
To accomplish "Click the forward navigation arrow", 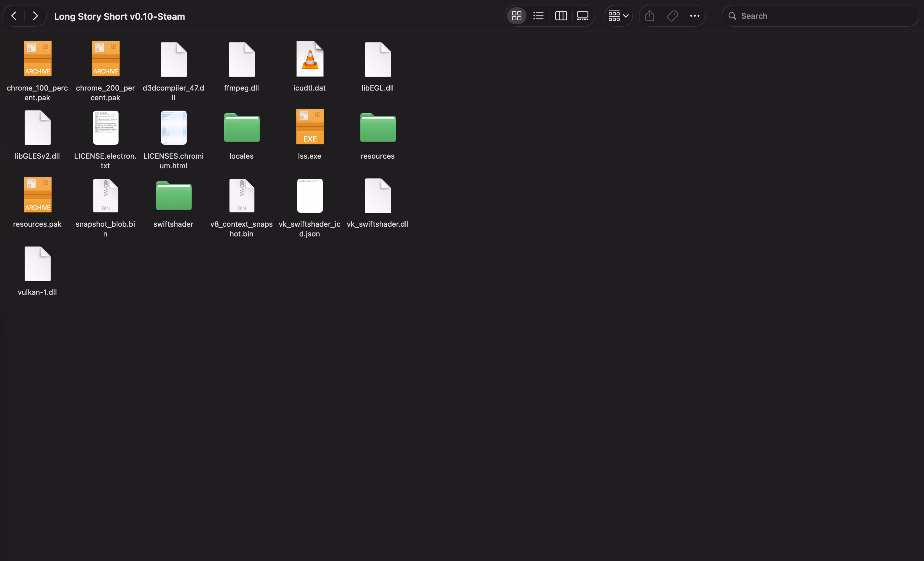I will pos(35,16).
